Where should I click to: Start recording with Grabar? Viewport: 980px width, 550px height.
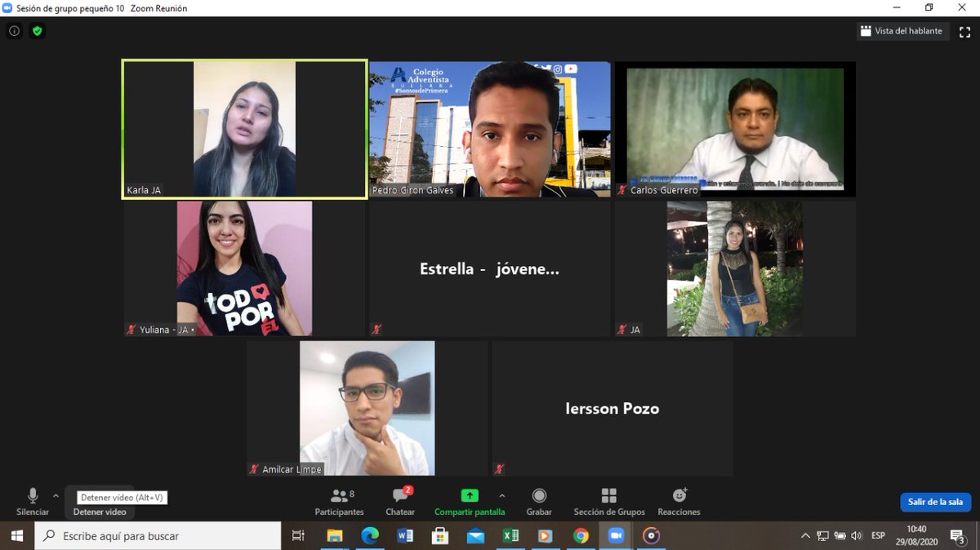(x=539, y=502)
